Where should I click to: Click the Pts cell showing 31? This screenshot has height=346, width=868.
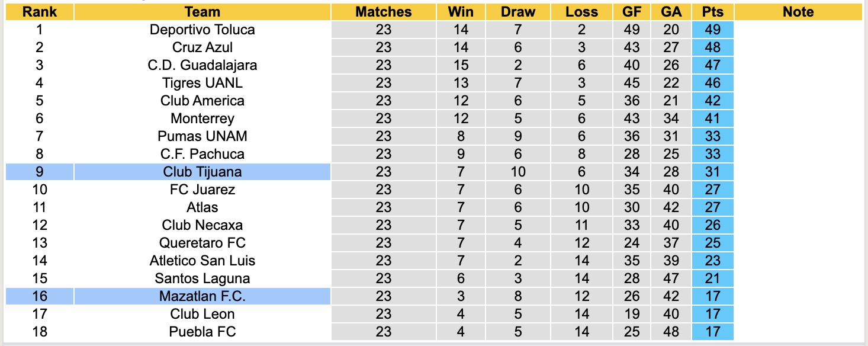pos(712,172)
